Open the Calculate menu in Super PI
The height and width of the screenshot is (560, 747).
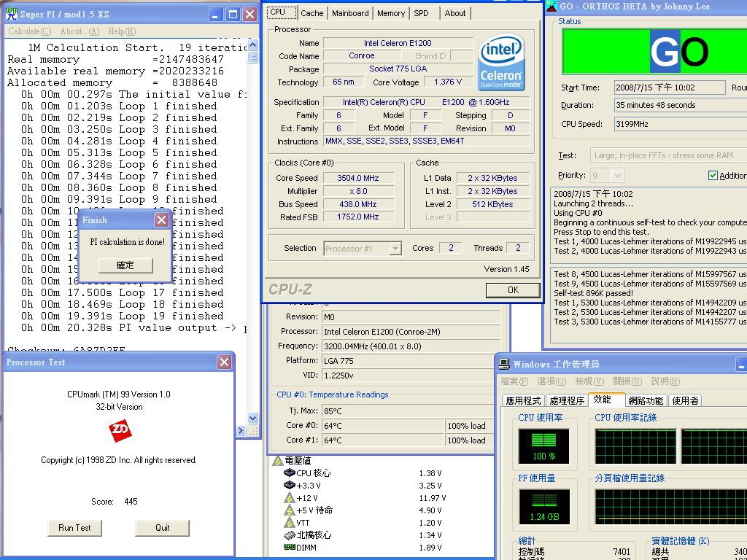pyautogui.click(x=29, y=31)
